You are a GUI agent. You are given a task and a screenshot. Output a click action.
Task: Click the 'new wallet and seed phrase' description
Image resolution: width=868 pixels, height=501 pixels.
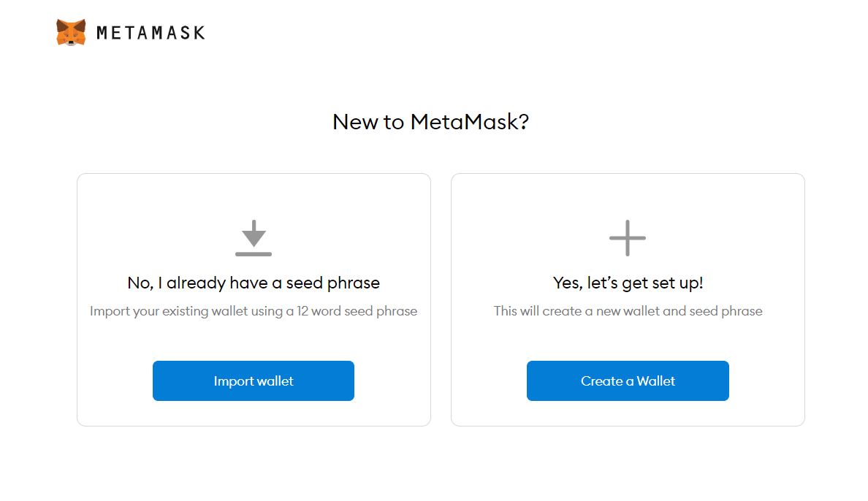click(627, 310)
